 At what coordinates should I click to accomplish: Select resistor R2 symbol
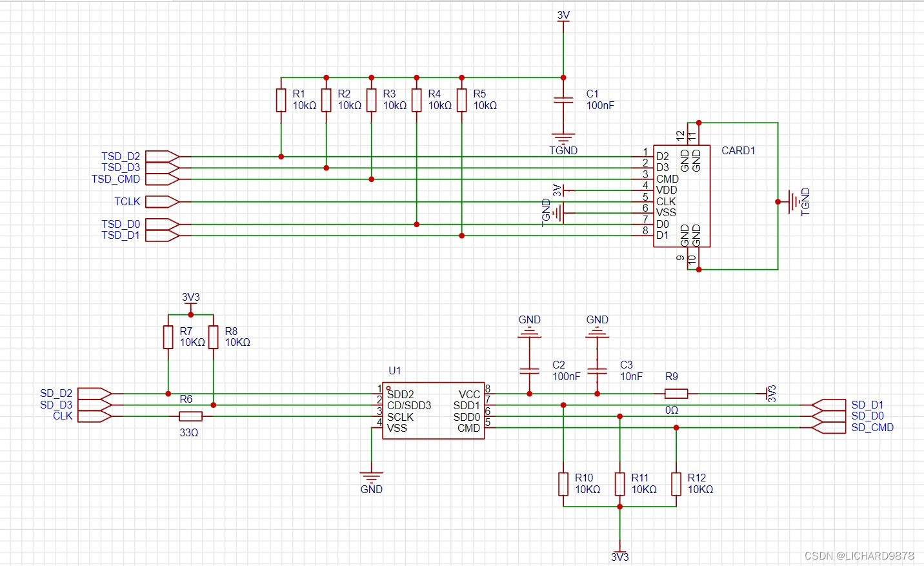pos(326,100)
